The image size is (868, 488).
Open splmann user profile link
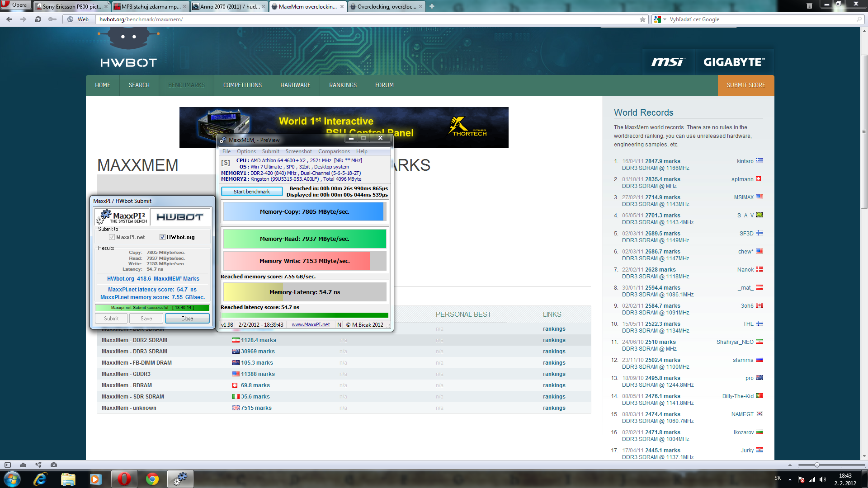point(742,179)
